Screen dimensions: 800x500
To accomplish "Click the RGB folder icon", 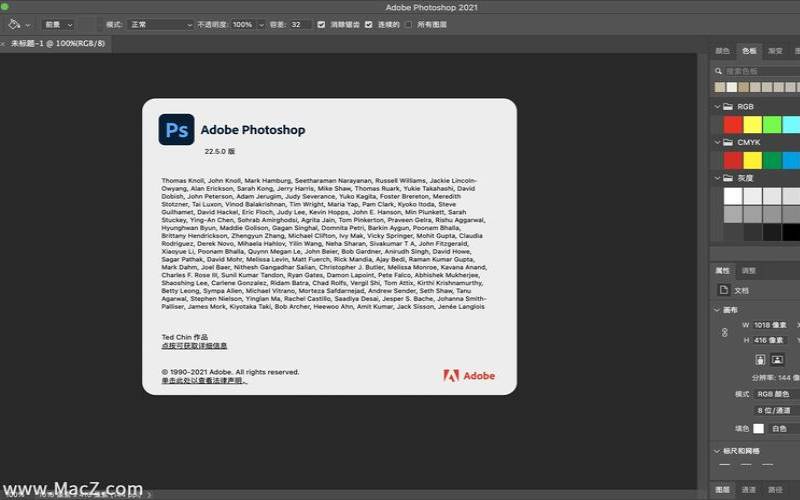I will (x=728, y=107).
